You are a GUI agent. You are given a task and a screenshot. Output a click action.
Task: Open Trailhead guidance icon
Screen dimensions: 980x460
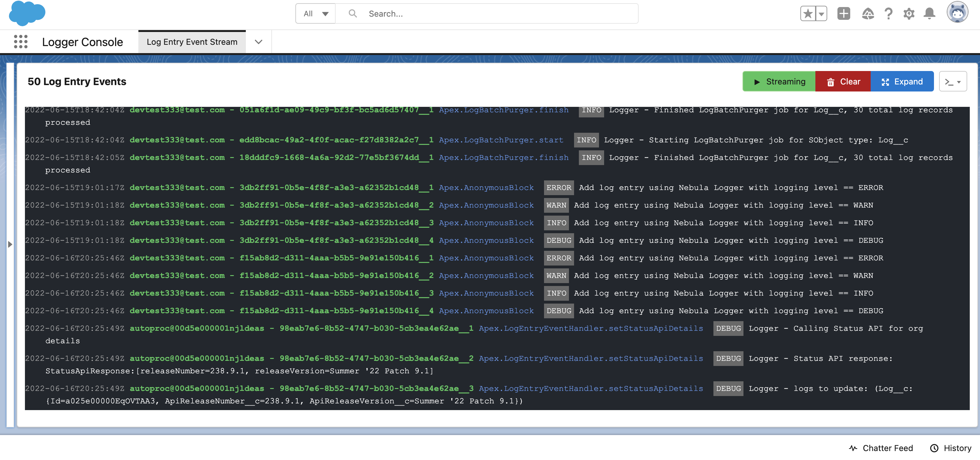coord(868,14)
